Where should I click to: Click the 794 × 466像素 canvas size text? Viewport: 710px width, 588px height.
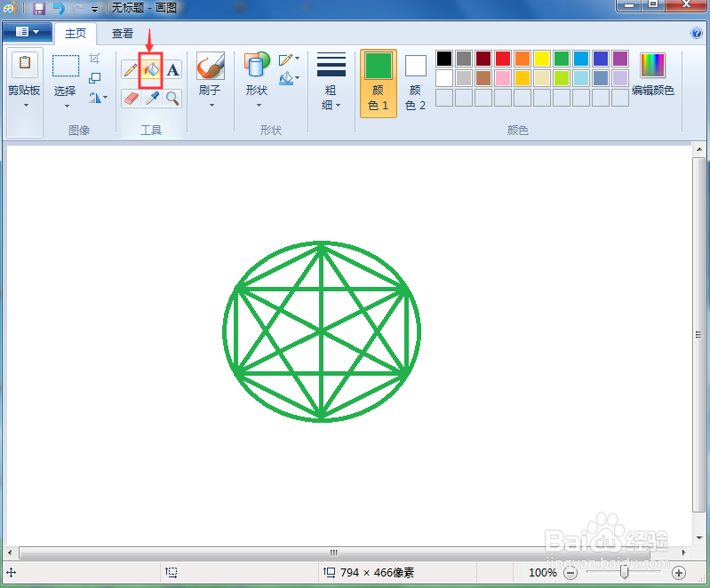377,573
